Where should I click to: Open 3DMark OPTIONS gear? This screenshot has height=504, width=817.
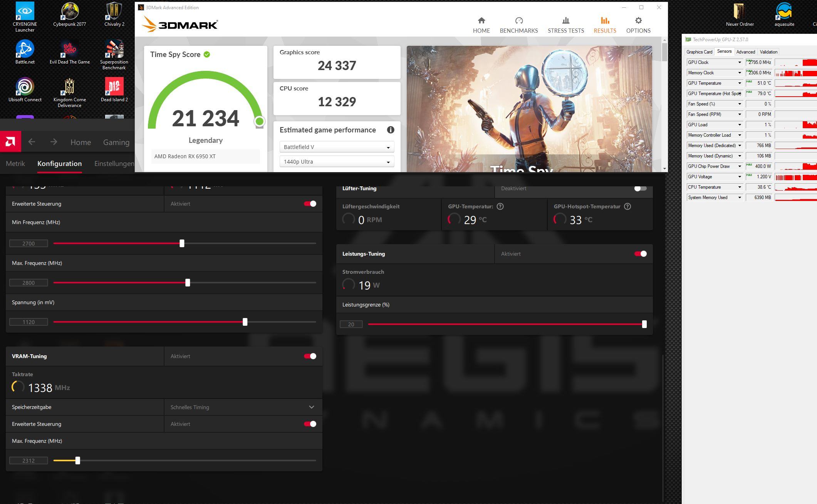638,25
